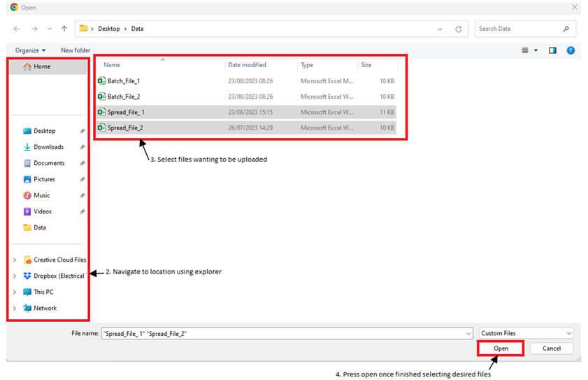Select Desktop in the address breadcrumb

109,29
